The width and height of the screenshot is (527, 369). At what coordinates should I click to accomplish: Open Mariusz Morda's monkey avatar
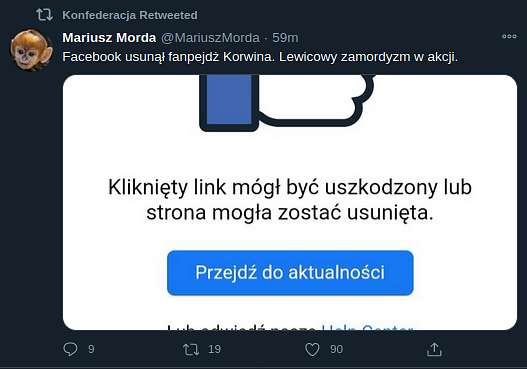[x=31, y=50]
